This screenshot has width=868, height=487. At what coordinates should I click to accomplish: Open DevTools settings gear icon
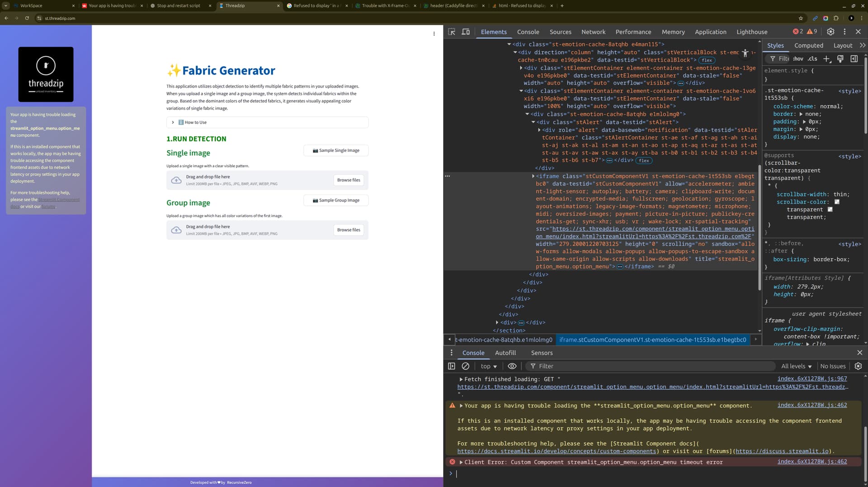(830, 32)
